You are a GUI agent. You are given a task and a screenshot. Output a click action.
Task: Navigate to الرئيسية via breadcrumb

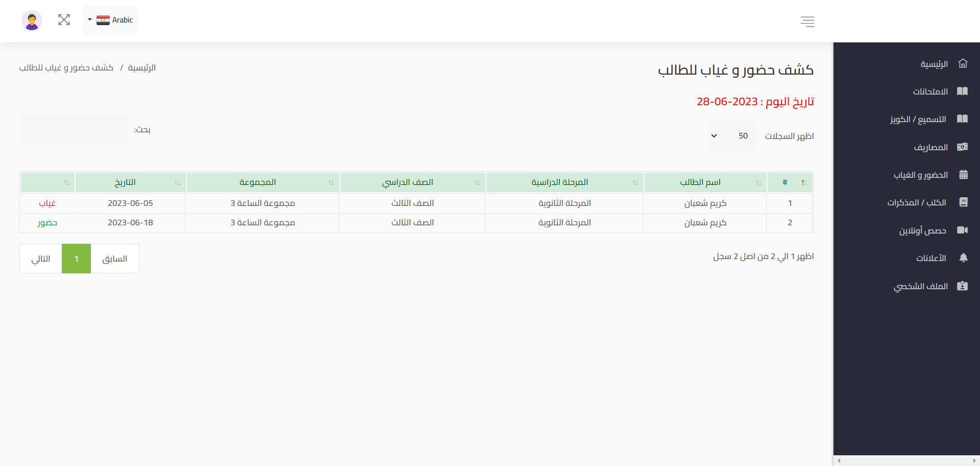[141, 67]
